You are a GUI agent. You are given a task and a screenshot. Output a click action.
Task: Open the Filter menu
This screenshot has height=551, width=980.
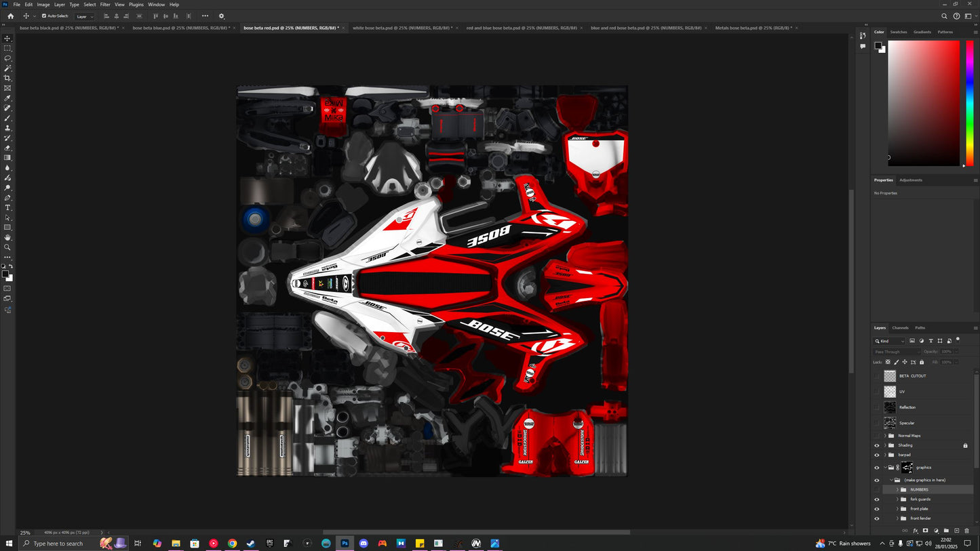point(105,5)
